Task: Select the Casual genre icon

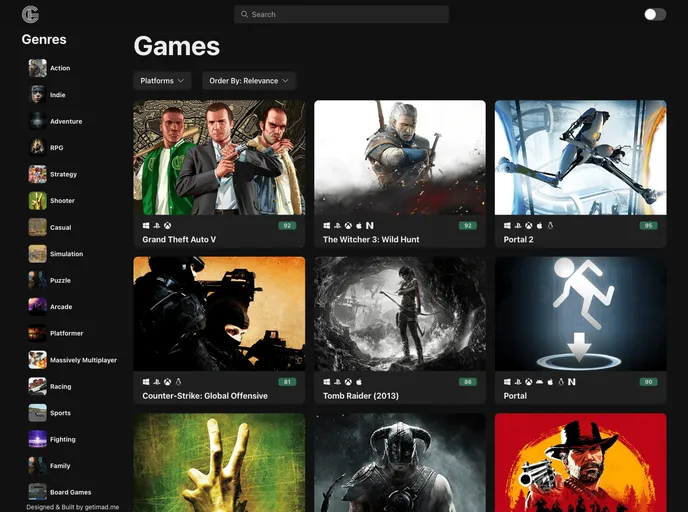Action: coord(38,227)
